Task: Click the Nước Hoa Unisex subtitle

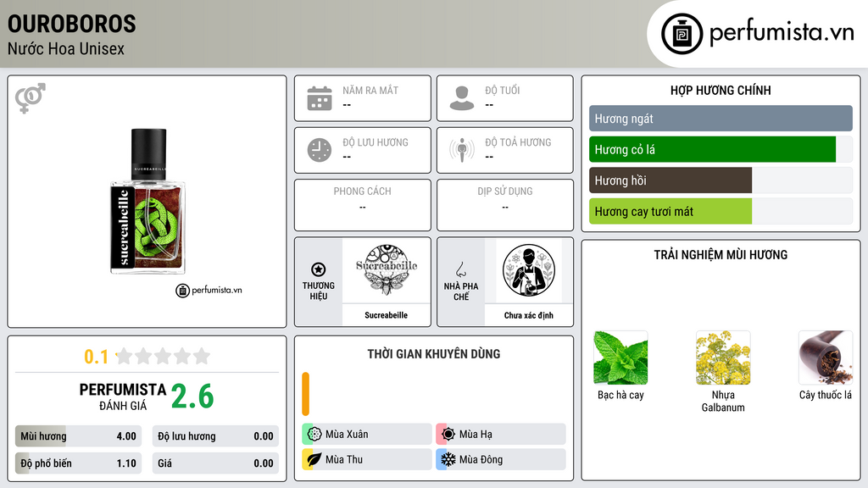Action: tap(66, 48)
